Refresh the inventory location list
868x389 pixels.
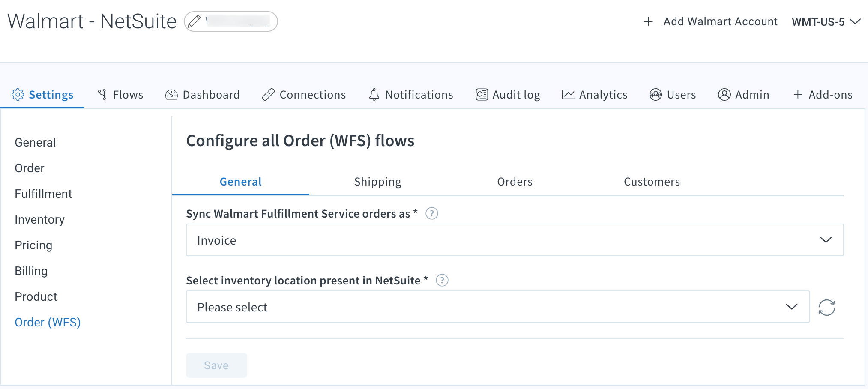[x=826, y=307]
